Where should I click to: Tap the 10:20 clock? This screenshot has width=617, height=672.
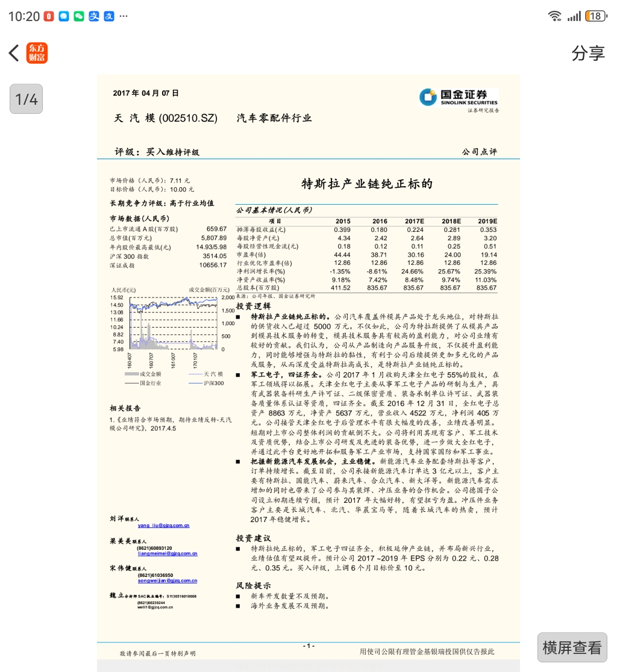24,16
